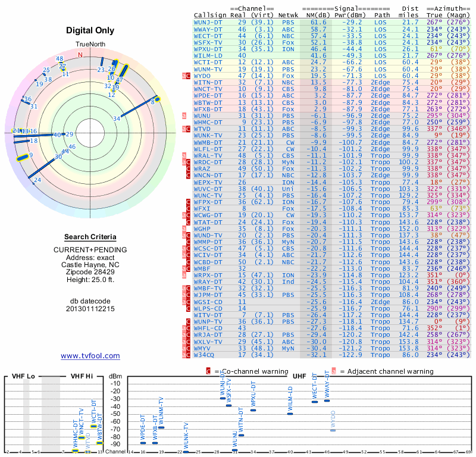The image size is (476, 457).
Task: Click the 'Zipcode 28429' text
Action: point(90,272)
